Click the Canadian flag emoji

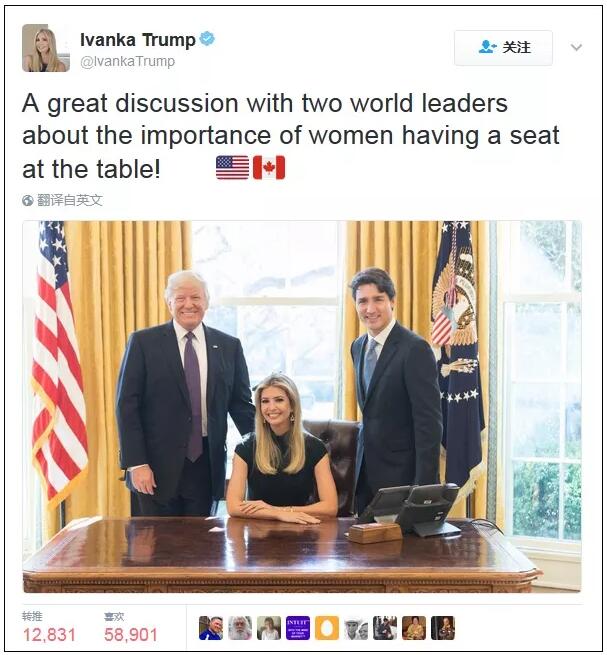click(x=269, y=168)
